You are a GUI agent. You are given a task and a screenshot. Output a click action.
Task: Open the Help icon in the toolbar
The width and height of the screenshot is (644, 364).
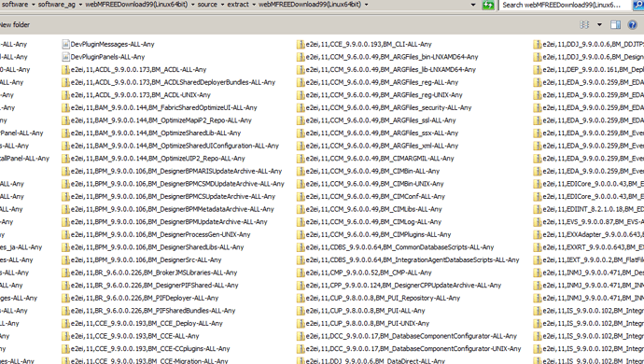coord(632,24)
